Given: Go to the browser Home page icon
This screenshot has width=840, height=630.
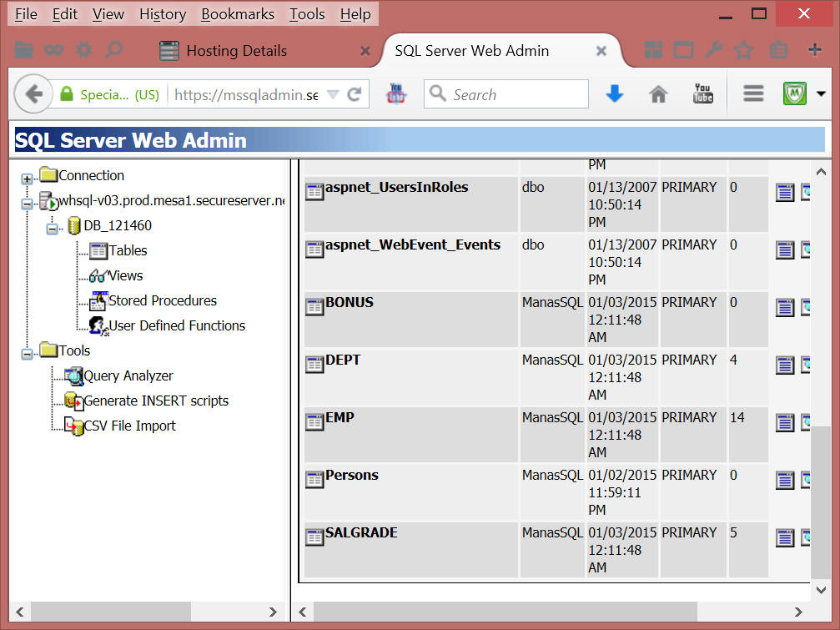Looking at the screenshot, I should click(658, 94).
